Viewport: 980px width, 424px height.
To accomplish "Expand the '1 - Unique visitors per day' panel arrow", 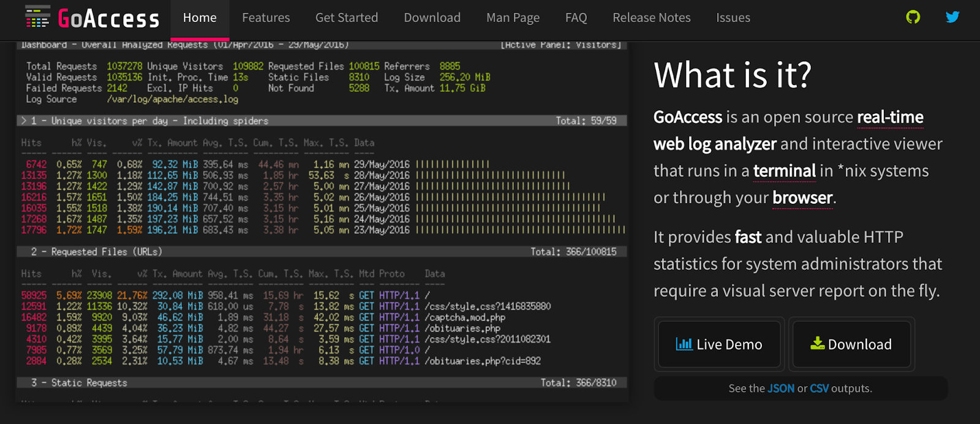I will click(x=24, y=121).
